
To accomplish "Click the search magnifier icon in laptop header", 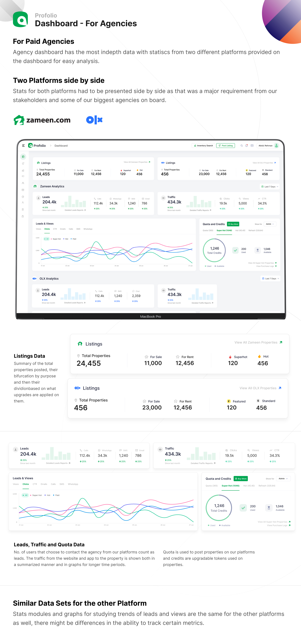I will [x=241, y=145].
